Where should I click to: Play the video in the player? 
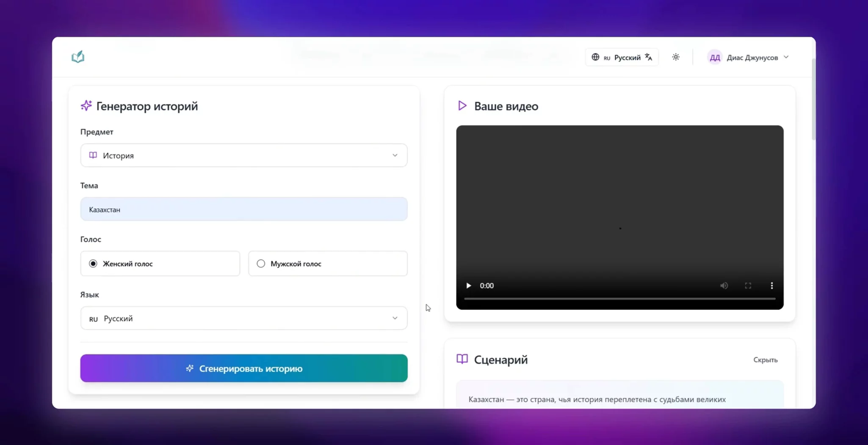468,286
